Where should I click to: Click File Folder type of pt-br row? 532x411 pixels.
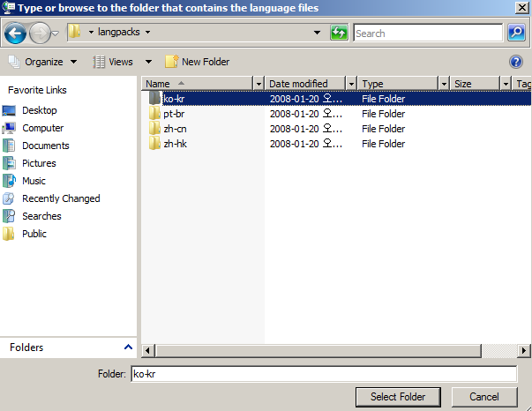(383, 114)
